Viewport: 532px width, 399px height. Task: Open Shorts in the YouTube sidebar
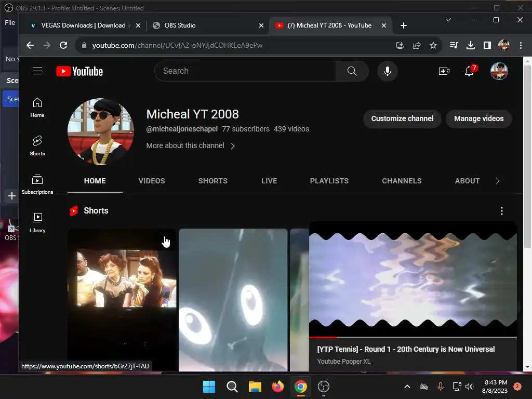click(x=37, y=146)
